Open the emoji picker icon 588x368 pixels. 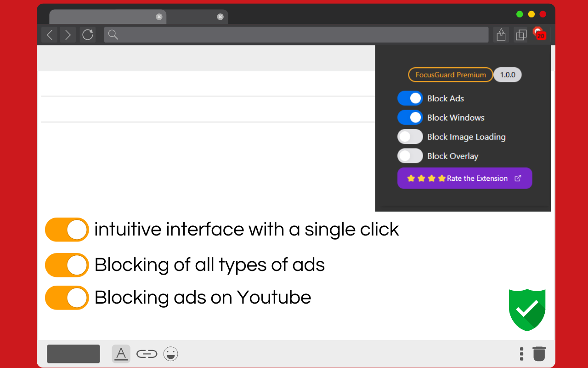pos(170,354)
